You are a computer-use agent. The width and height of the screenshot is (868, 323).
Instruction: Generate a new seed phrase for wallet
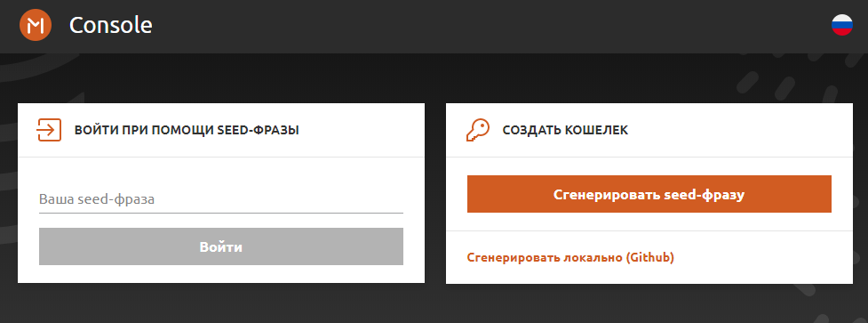pos(649,194)
